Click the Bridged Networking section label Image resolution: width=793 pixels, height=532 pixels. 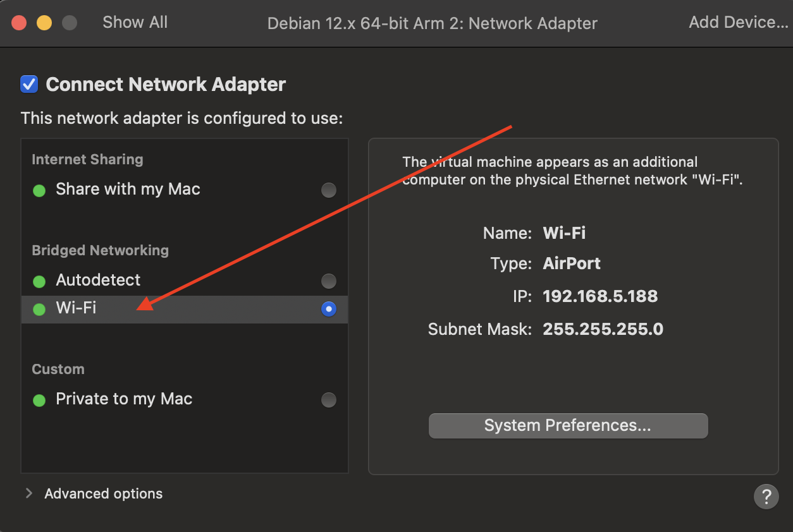100,250
